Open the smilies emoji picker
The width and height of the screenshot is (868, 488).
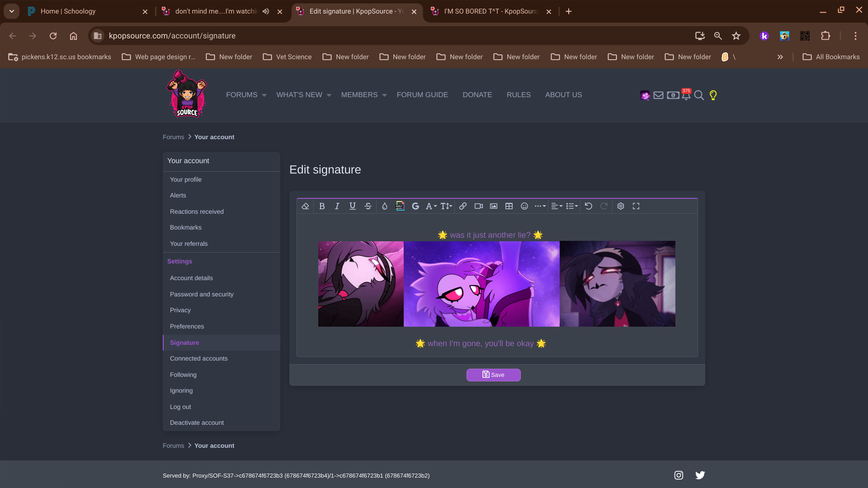[524, 206]
